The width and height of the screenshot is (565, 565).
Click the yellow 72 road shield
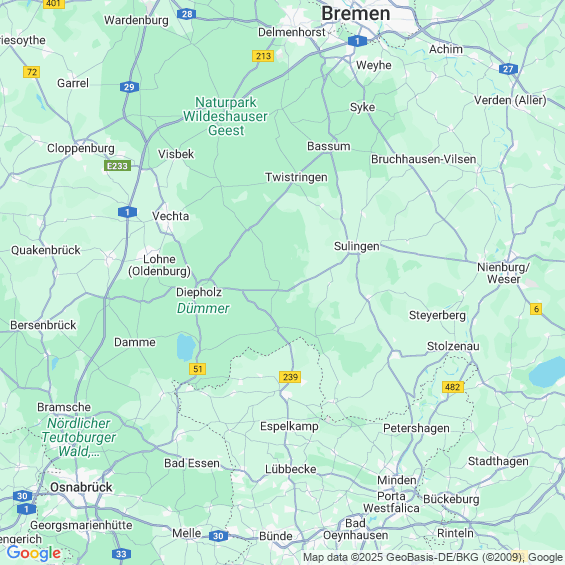32,72
